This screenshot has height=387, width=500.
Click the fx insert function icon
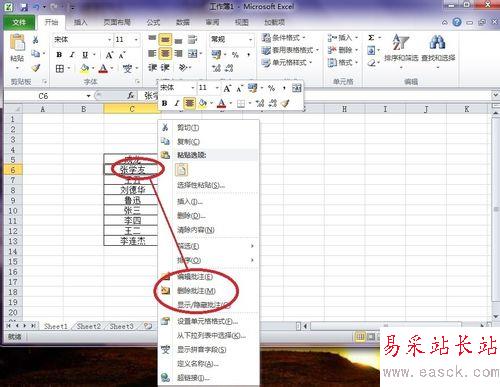pyautogui.click(x=131, y=96)
